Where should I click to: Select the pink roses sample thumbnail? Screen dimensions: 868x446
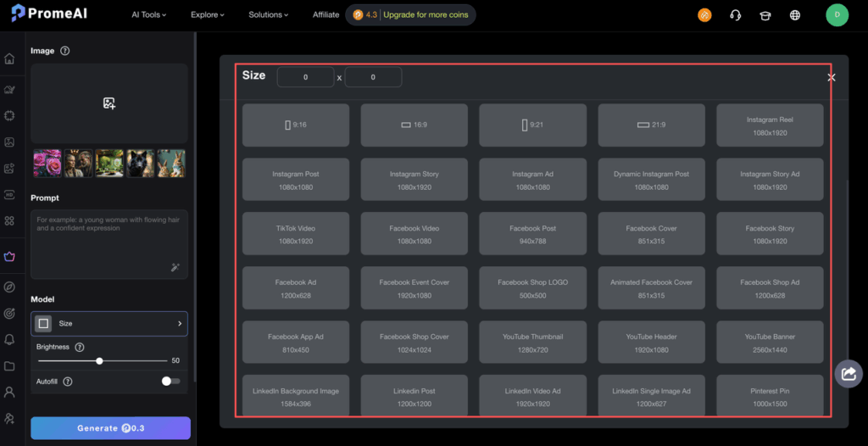tap(47, 164)
